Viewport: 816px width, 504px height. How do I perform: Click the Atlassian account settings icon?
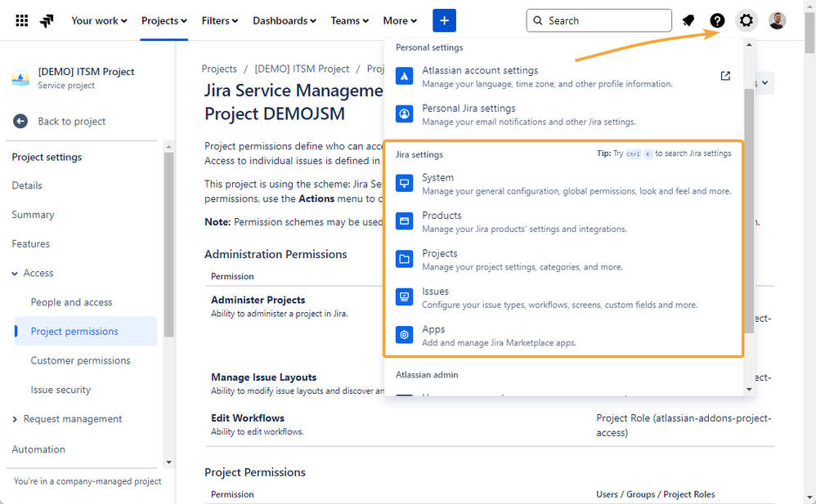(405, 76)
